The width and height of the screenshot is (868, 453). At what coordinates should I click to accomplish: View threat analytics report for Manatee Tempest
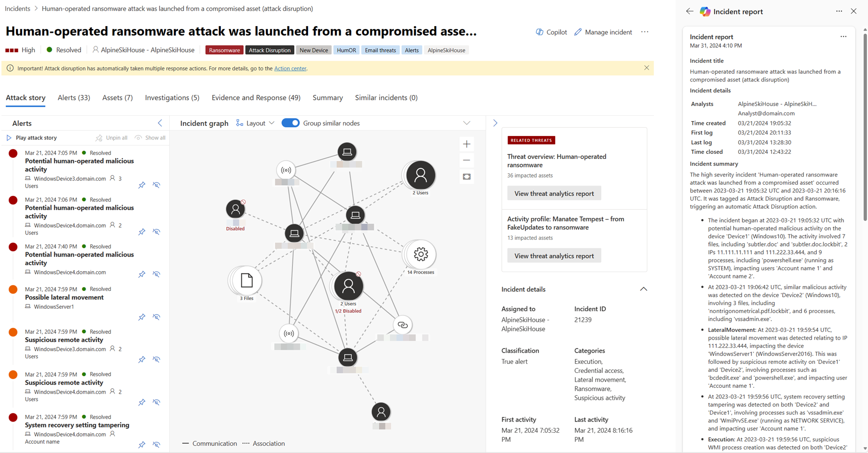(x=554, y=256)
